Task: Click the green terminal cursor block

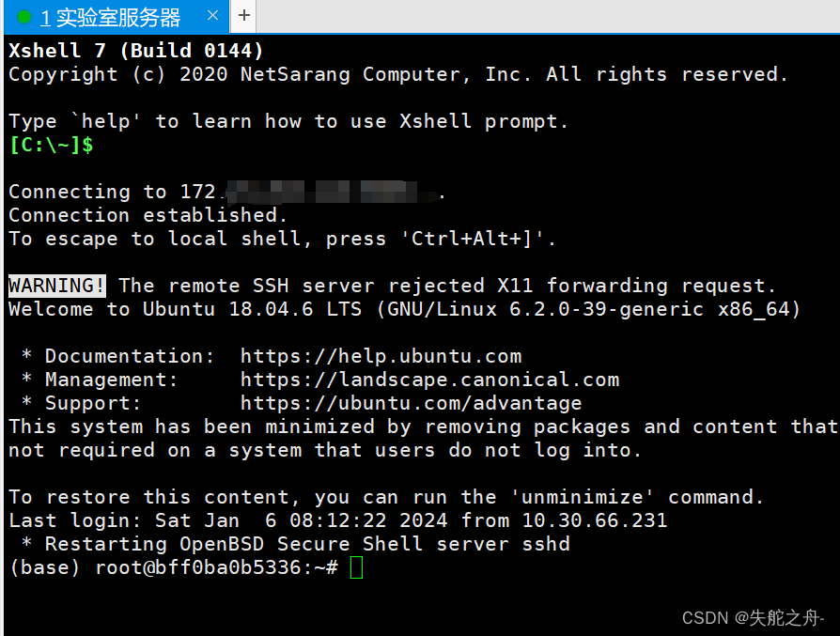Action: 356,568
